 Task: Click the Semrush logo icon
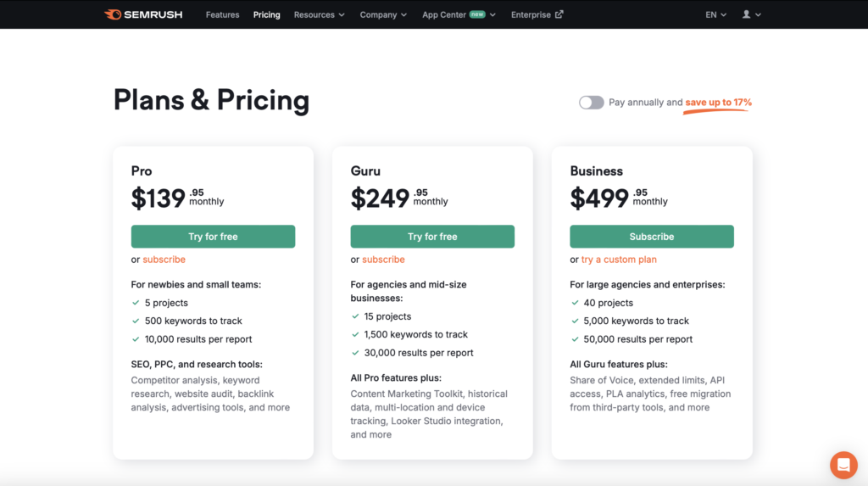tap(112, 14)
